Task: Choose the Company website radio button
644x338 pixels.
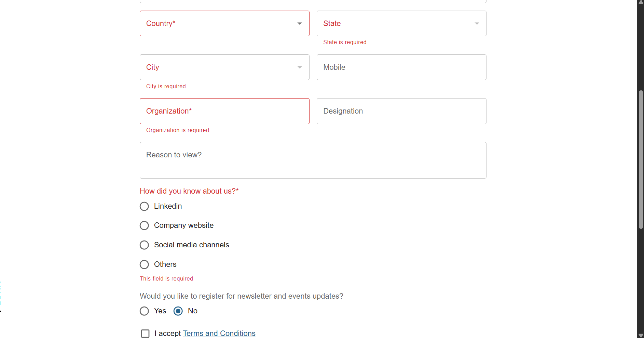Action: pos(144,225)
